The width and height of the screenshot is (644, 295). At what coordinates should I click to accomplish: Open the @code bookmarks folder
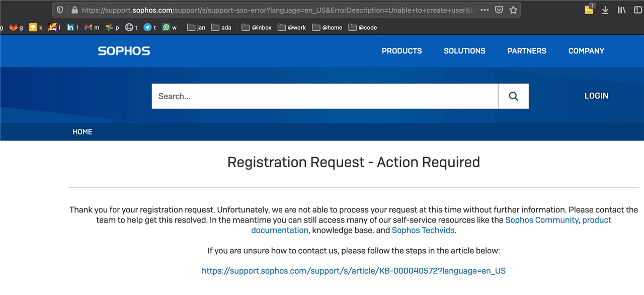pyautogui.click(x=363, y=28)
